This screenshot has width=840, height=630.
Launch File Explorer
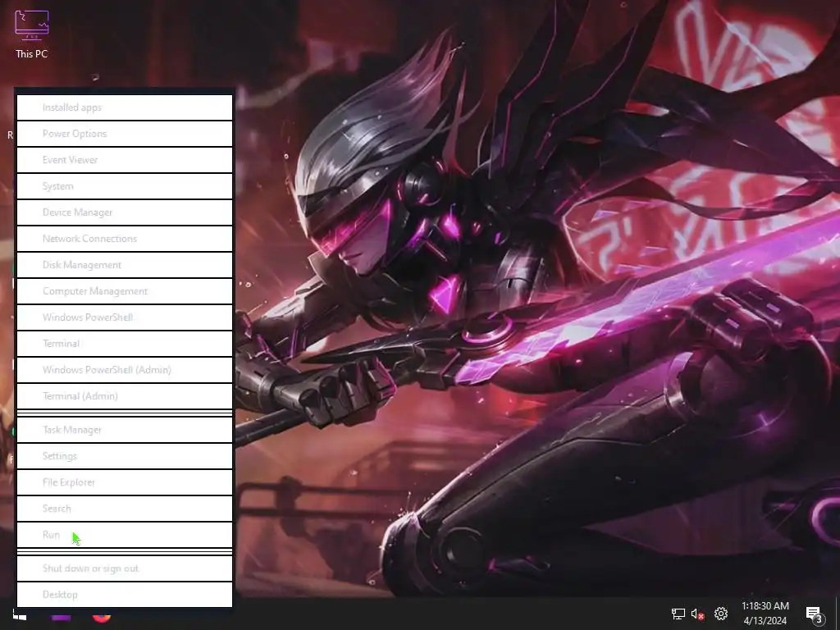click(125, 482)
